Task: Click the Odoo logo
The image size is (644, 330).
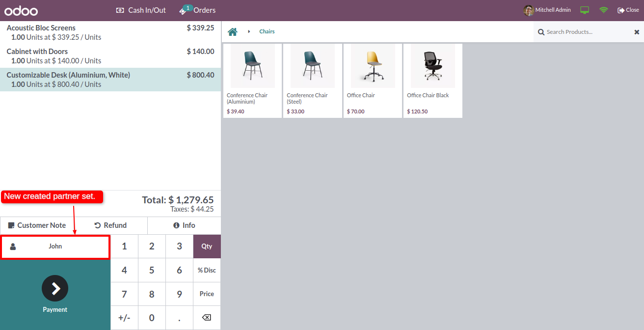Action: pos(21,10)
